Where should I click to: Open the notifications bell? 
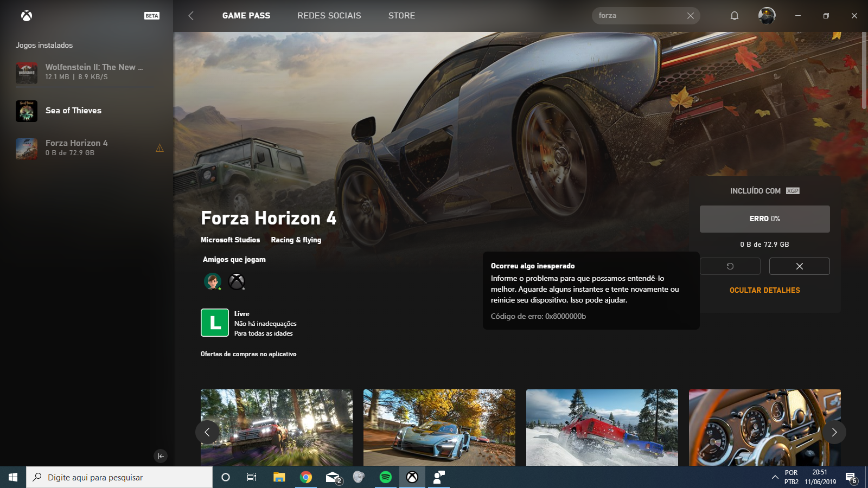pos(735,16)
